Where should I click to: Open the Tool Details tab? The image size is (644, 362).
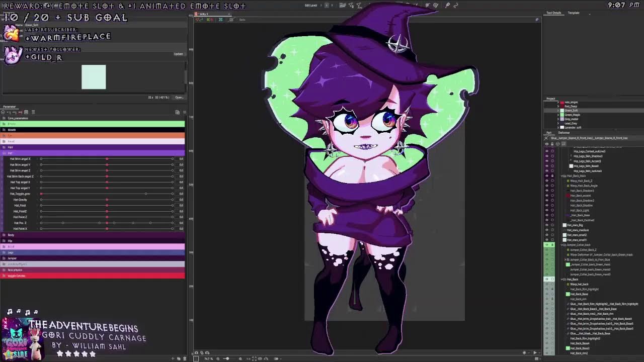(553, 13)
